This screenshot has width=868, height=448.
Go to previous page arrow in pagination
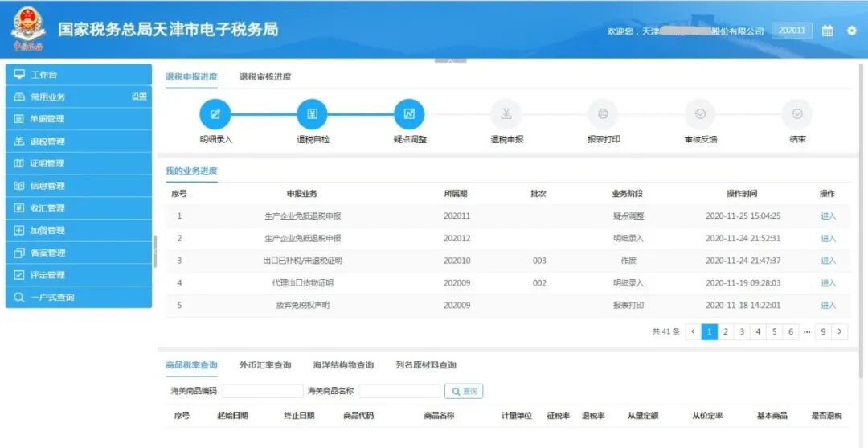click(x=693, y=331)
